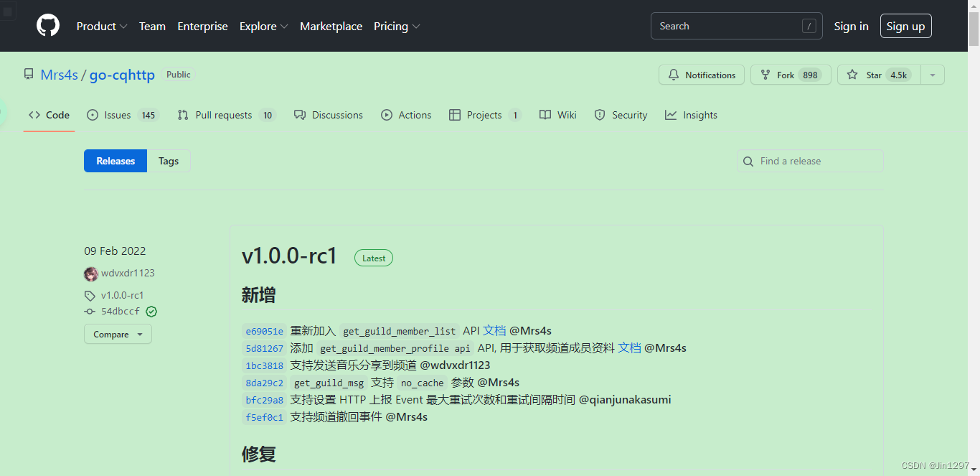
Task: Open the Pull requests tab
Action: pos(227,115)
